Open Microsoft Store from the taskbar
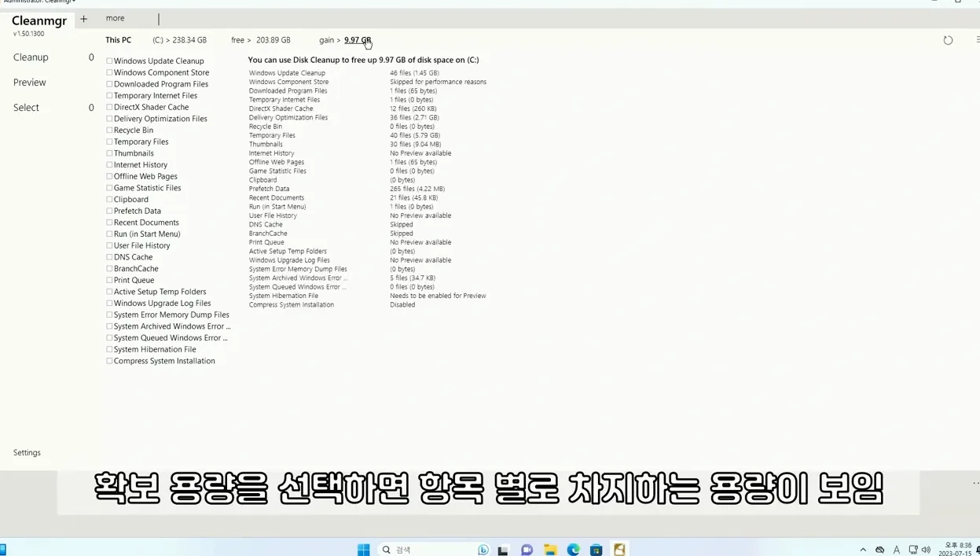Screen dimensions: 980x556 pyautogui.click(x=596, y=550)
